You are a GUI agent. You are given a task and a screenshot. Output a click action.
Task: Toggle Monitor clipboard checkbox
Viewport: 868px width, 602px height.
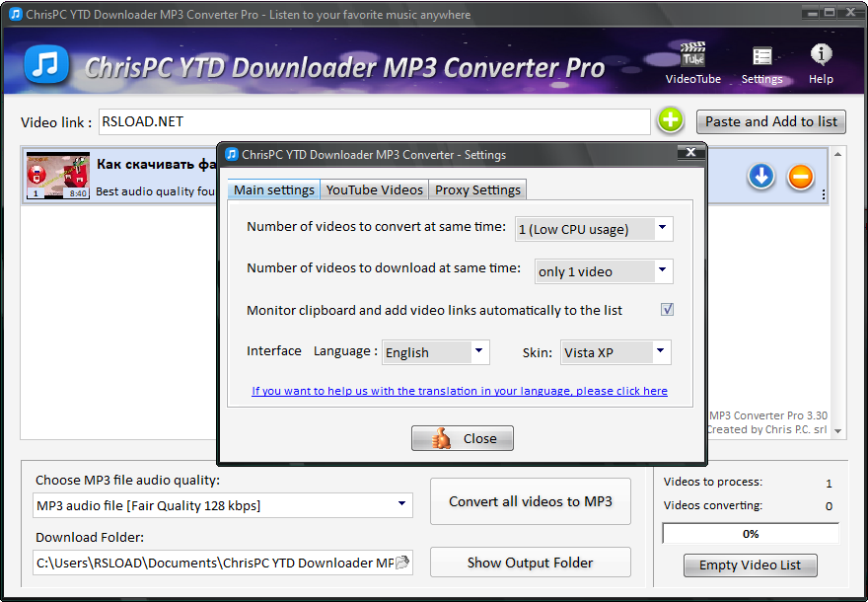(x=667, y=310)
